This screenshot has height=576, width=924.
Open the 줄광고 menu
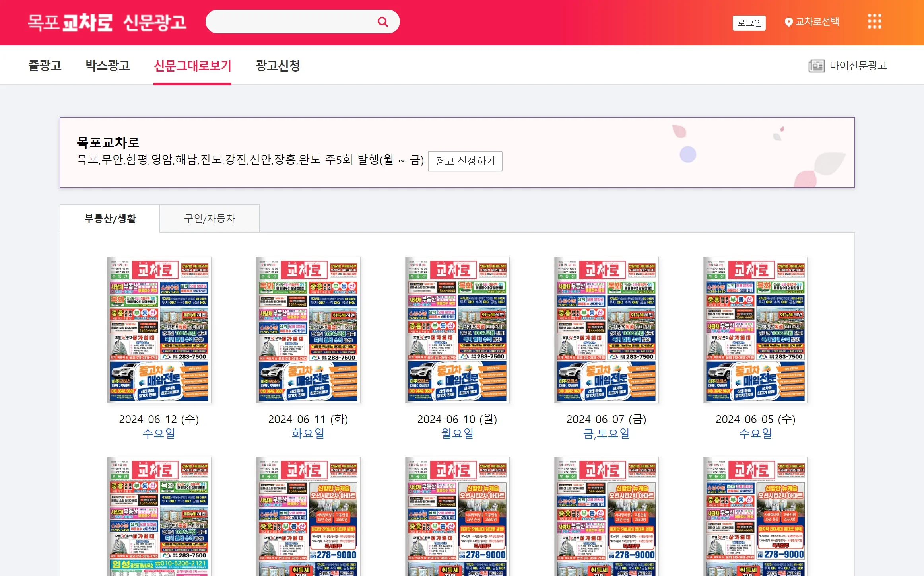tap(45, 66)
